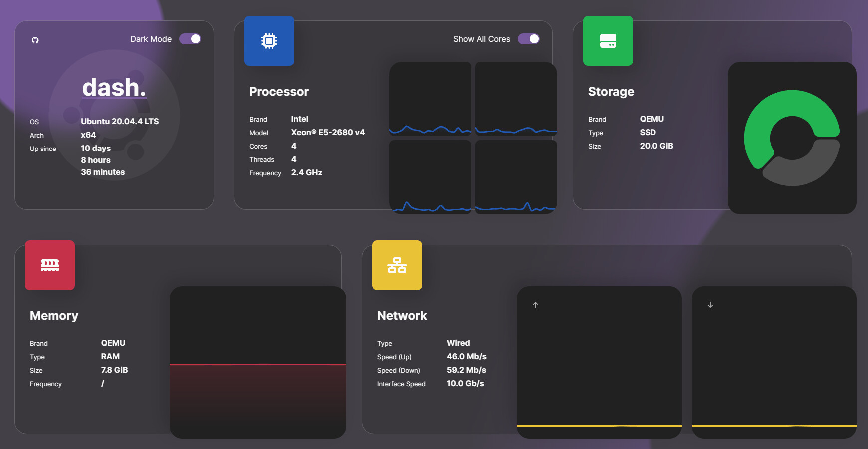
Task: Click the 'Show All Cores' label text
Action: 482,39
